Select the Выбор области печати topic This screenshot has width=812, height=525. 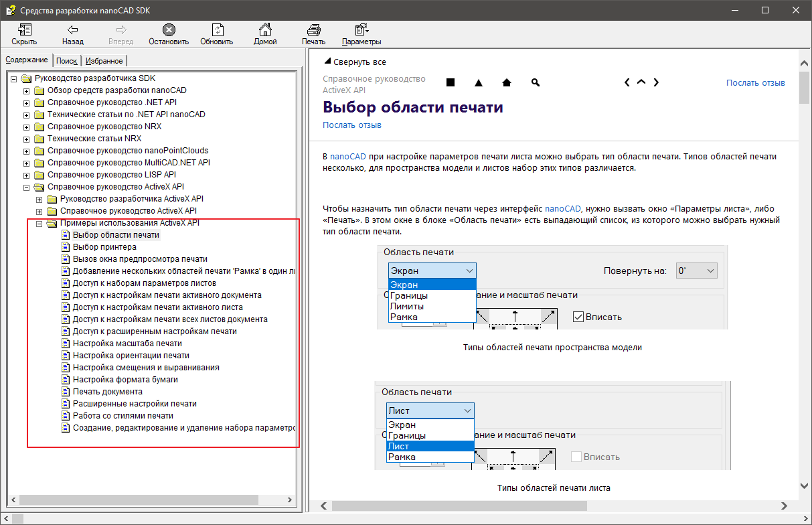(116, 235)
